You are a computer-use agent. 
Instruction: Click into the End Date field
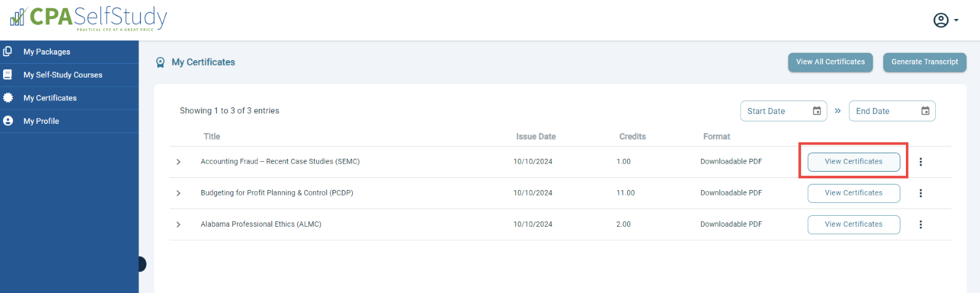(x=892, y=111)
